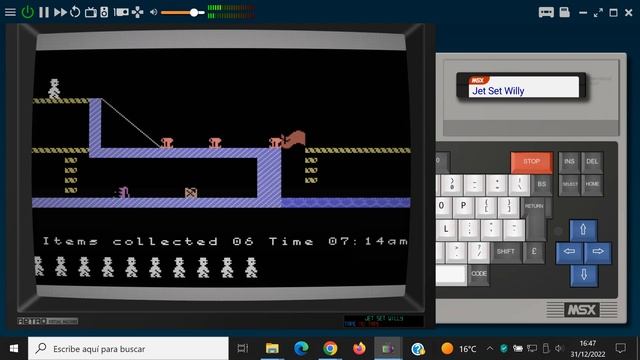Click the red STOP key
Image resolution: width=640 pixels, height=360 pixels.
click(531, 162)
